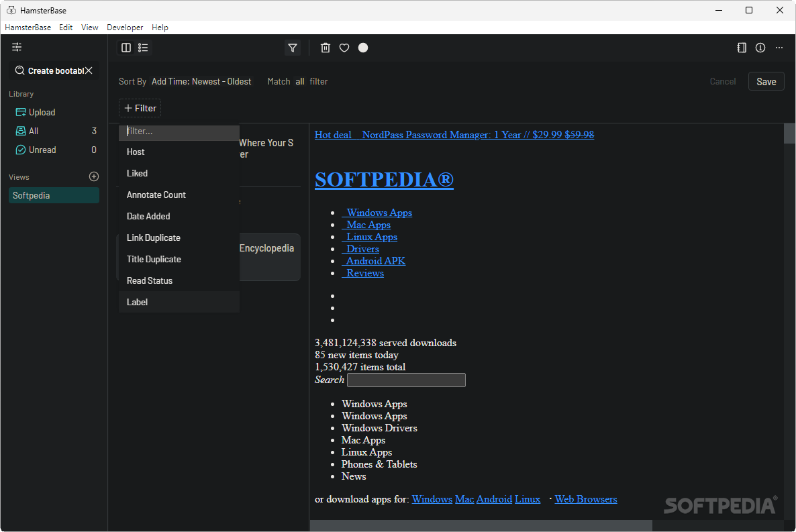Toggle the read status circle icon
The width and height of the screenshot is (796, 532).
(363, 48)
